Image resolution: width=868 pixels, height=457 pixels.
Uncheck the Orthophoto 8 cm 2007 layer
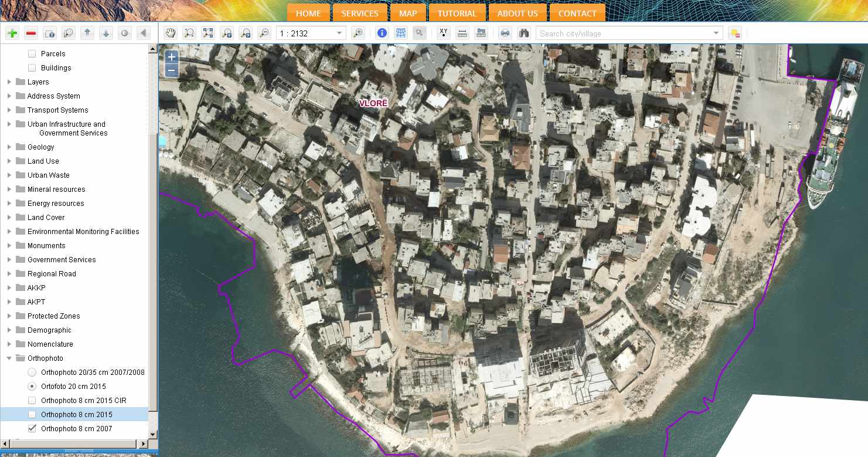32,429
